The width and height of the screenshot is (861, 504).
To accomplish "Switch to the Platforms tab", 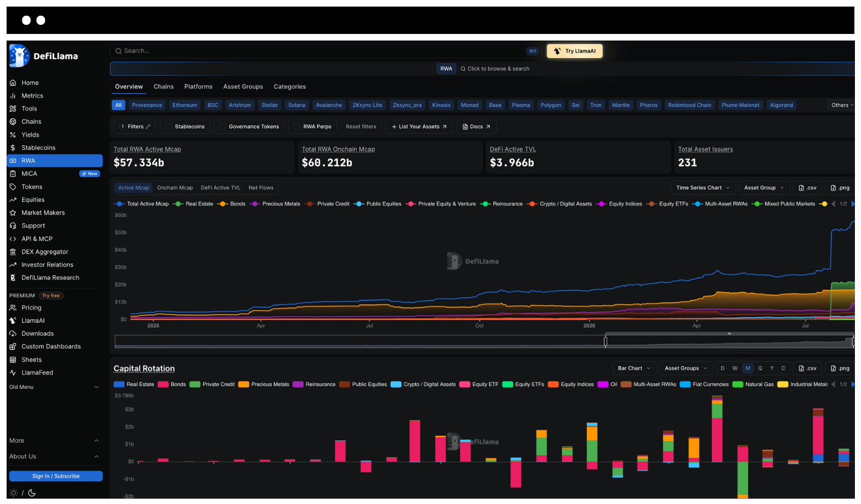I will (199, 87).
